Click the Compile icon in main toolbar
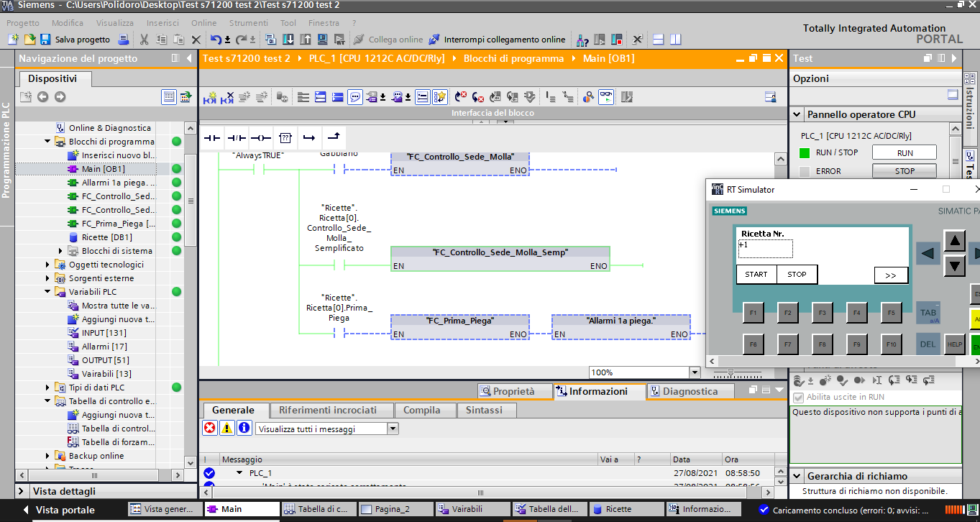 point(270,39)
